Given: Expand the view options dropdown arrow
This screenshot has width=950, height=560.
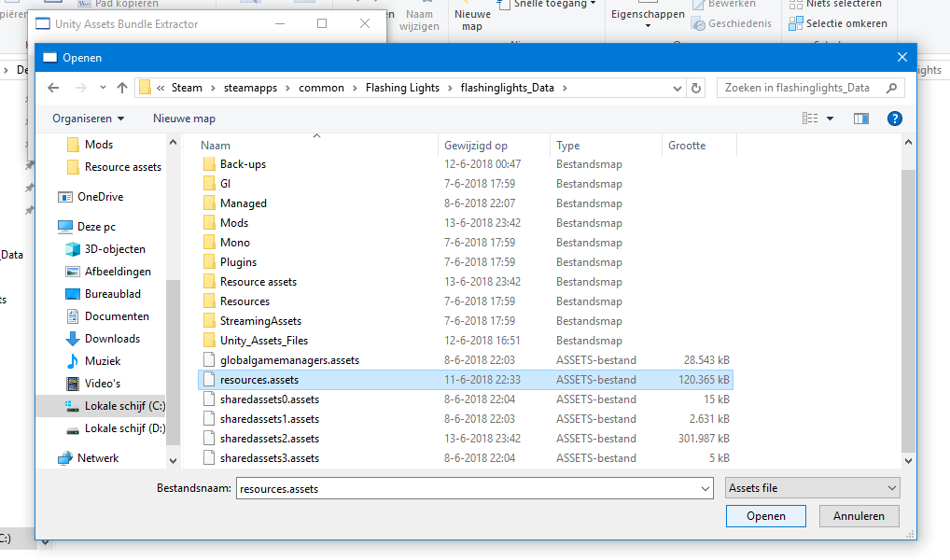Looking at the screenshot, I should [x=830, y=119].
